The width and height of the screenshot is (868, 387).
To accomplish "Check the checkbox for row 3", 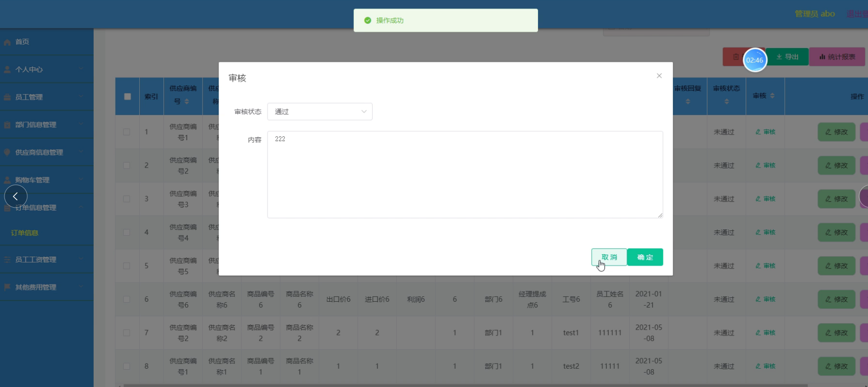I will [x=127, y=199].
